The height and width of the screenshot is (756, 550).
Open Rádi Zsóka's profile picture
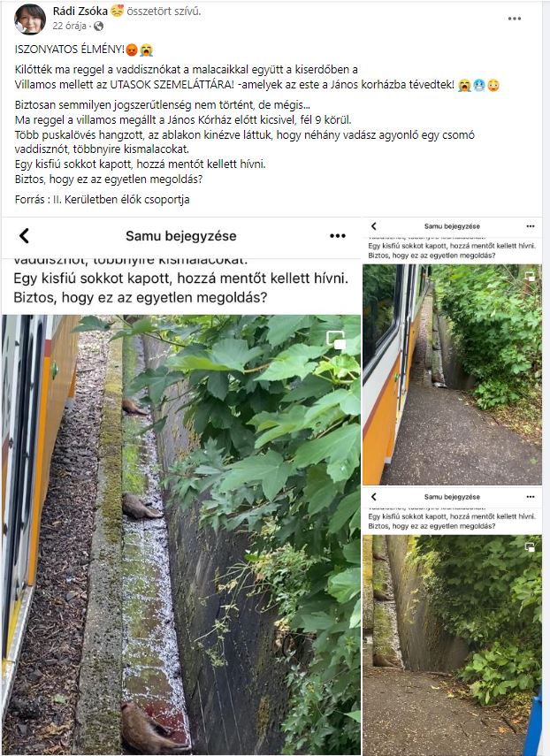[x=30, y=19]
